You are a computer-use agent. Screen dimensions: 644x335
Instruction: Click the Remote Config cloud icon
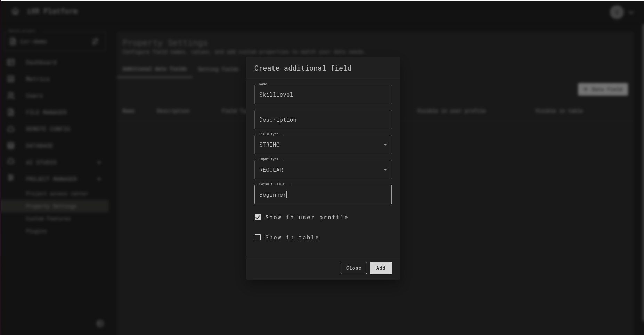11,129
